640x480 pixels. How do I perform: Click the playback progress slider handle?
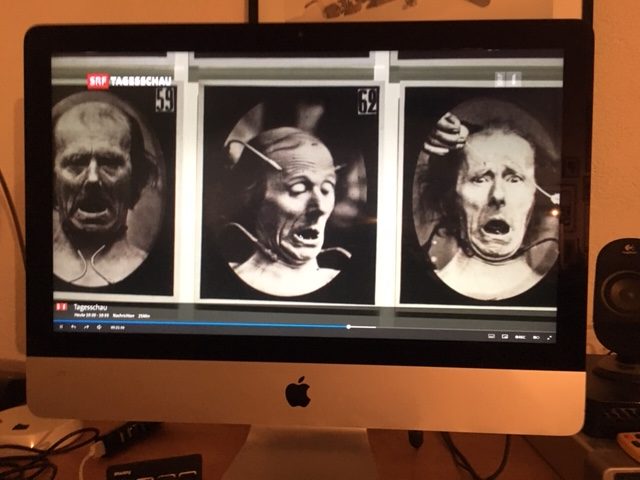click(348, 327)
